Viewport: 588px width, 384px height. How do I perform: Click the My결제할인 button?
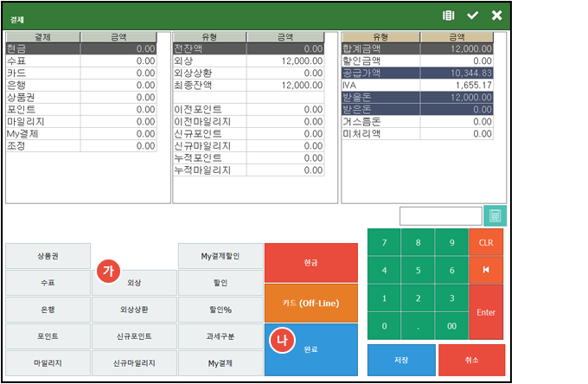[220, 256]
